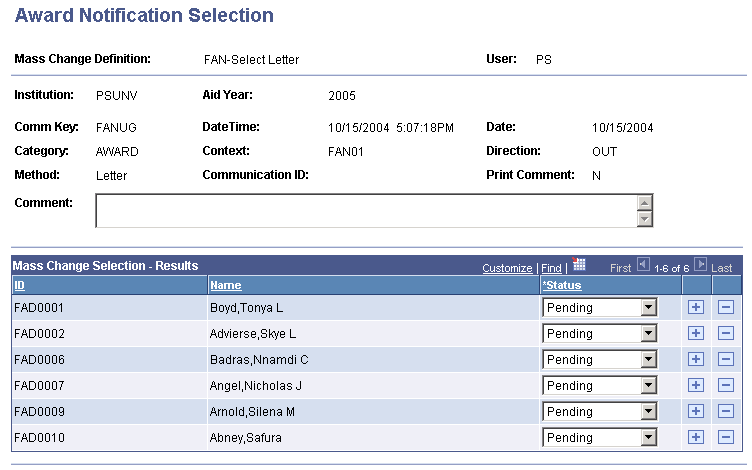
Task: Click the Find link in results grid
Action: point(551,268)
